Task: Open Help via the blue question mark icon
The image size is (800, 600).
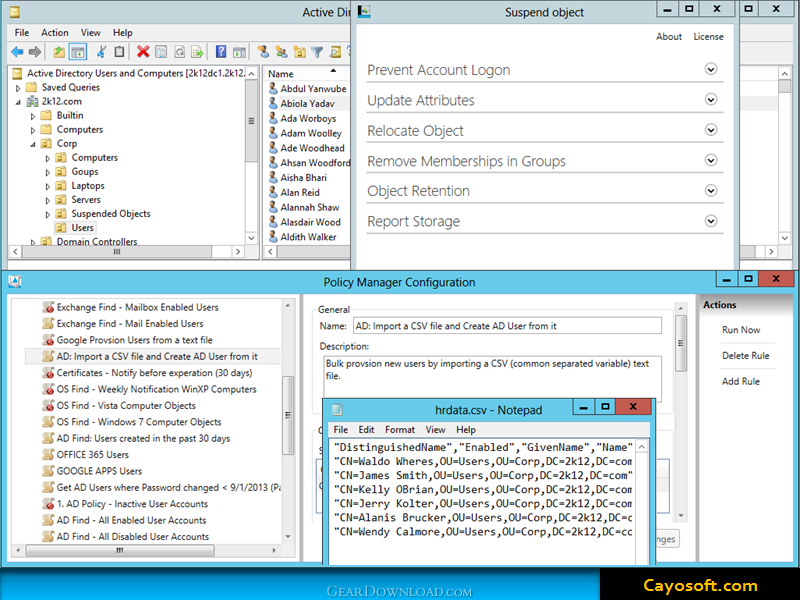Action: (221, 52)
